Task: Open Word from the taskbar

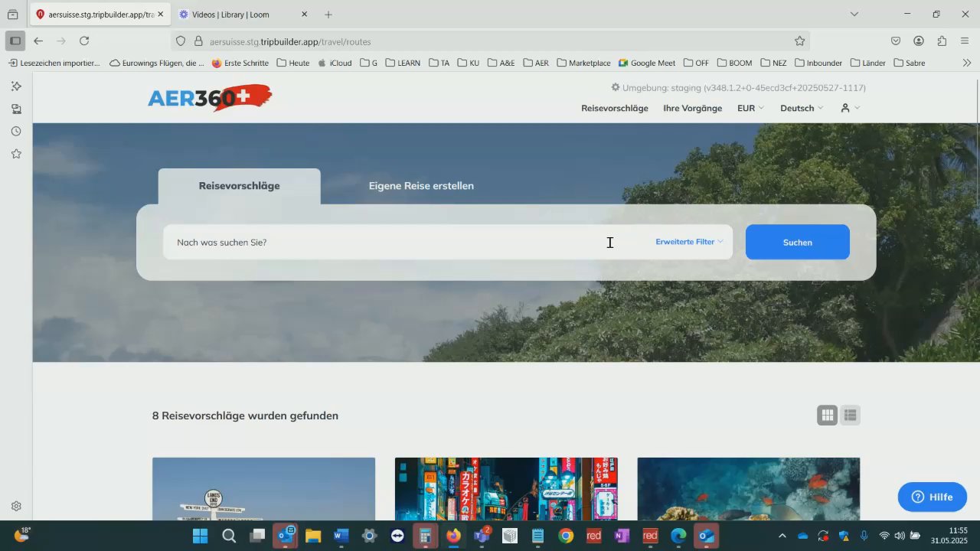Action: coord(341,536)
